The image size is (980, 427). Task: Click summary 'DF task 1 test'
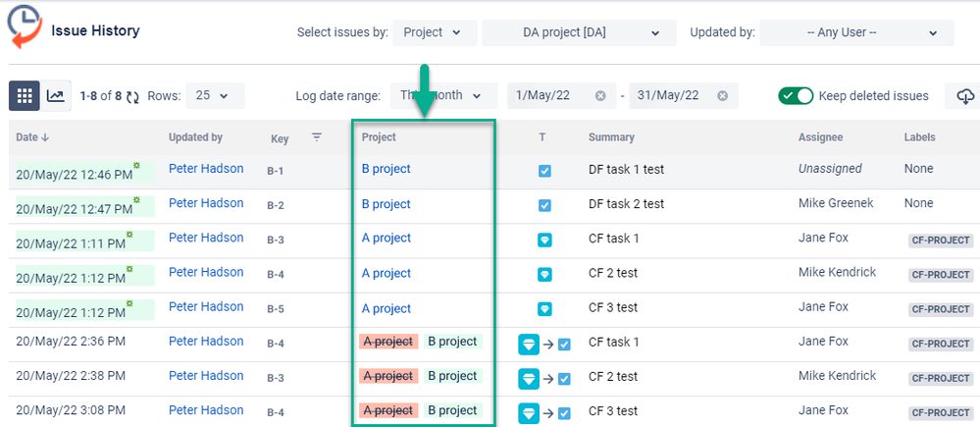pyautogui.click(x=626, y=169)
